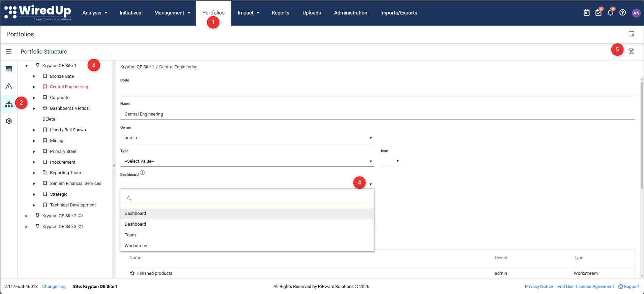Choose the Team option in dropdown list
This screenshot has width=644, height=294.
pyautogui.click(x=247, y=235)
